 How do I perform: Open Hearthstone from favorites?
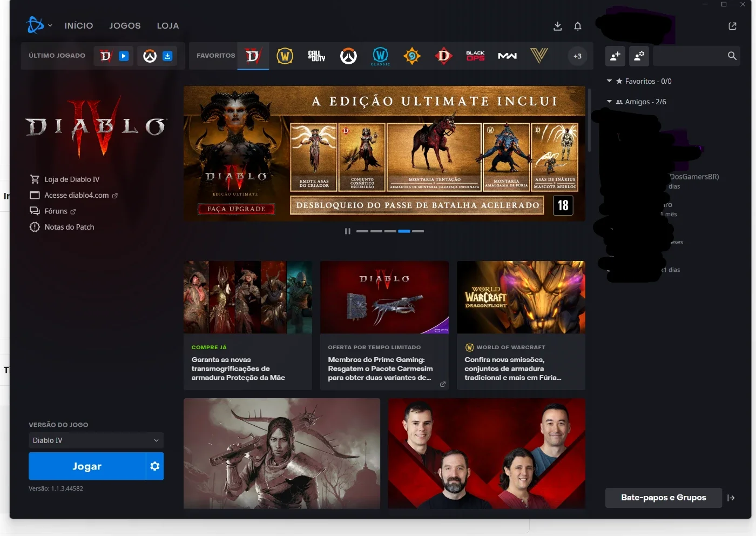tap(412, 56)
